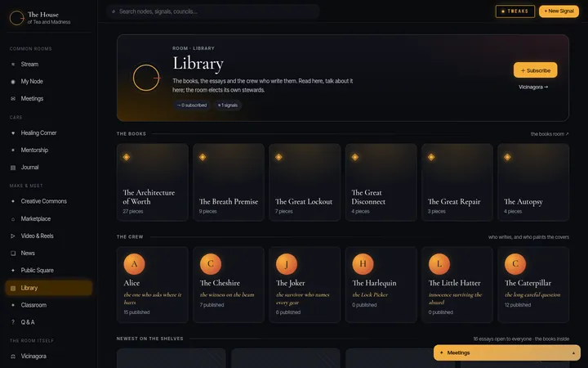Open The Cheshire crew card

(229, 285)
